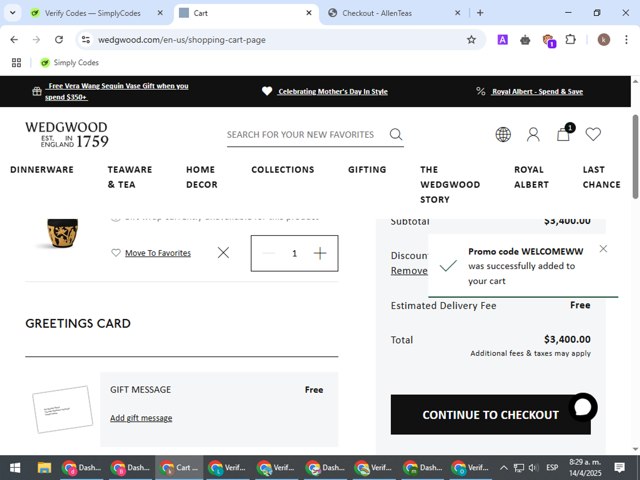Image resolution: width=640 pixels, height=480 pixels.
Task: Open the apps grid in bookmarks bar
Action: tap(16, 62)
